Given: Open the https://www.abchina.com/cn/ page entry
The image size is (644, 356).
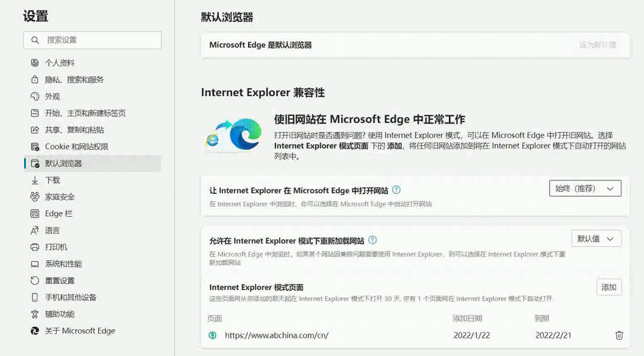Looking at the screenshot, I should 276,335.
